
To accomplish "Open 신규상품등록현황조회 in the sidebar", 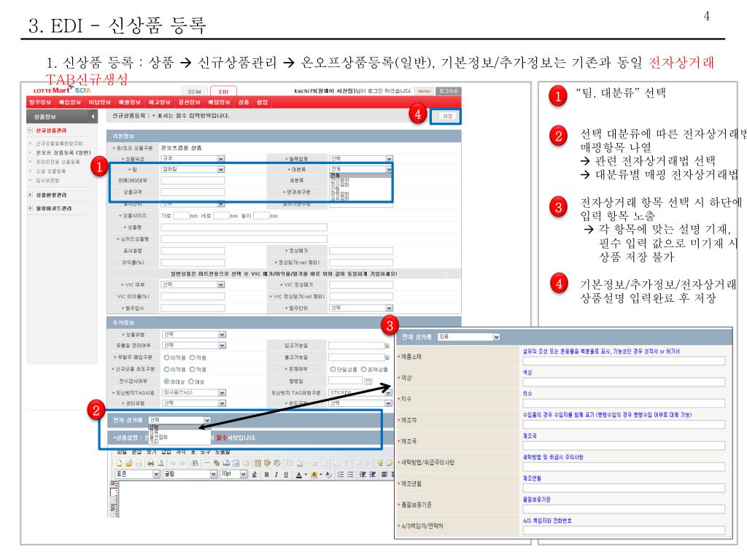I will coord(59,144).
